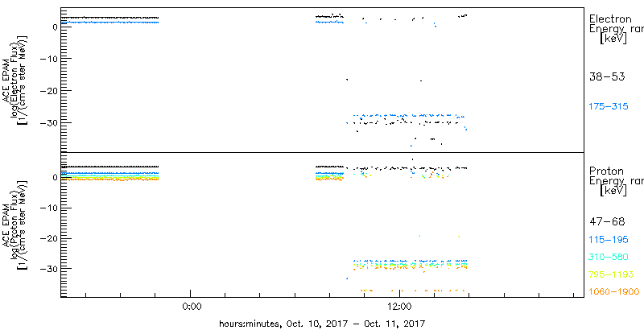Click the 47-68 proton energy legend label

(607, 222)
